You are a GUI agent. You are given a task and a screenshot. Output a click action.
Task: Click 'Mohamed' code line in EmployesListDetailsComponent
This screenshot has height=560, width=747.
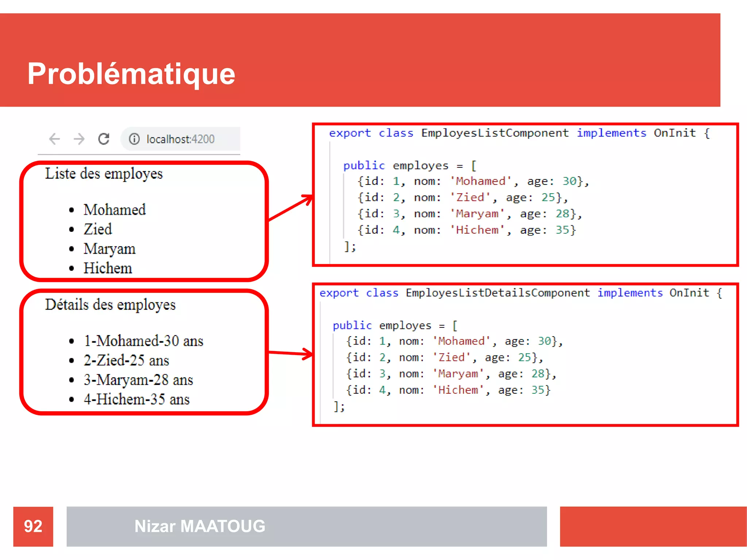454,342
